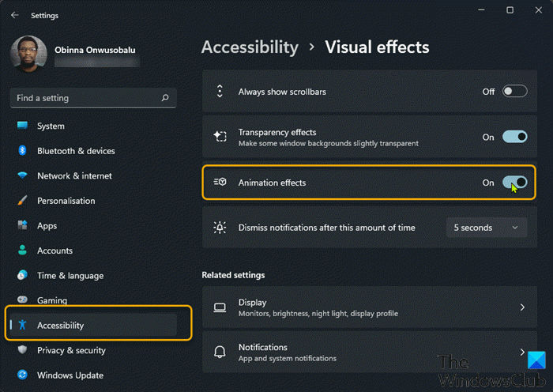Click the Privacy & security shield icon
This screenshot has width=553, height=392.
pos(22,350)
